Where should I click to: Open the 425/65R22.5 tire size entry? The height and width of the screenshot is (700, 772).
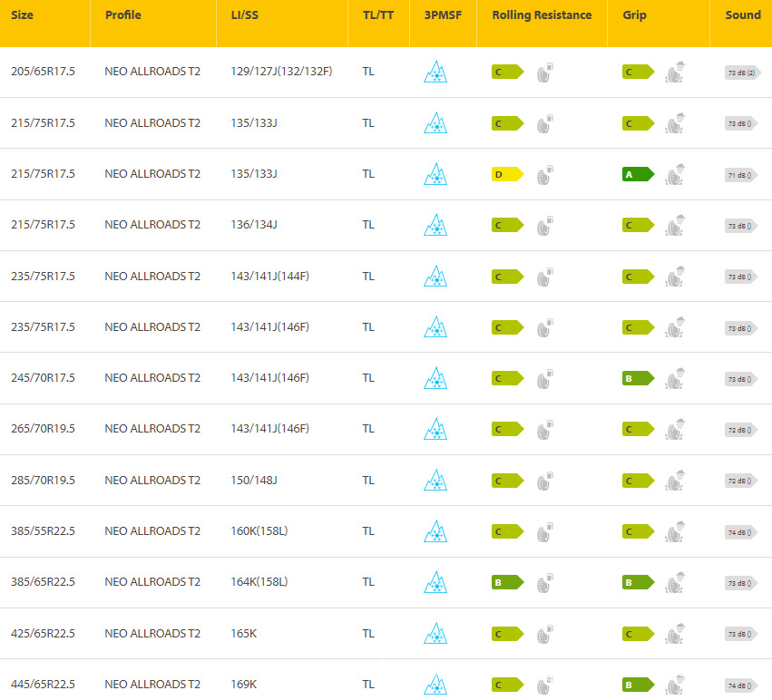(x=43, y=633)
